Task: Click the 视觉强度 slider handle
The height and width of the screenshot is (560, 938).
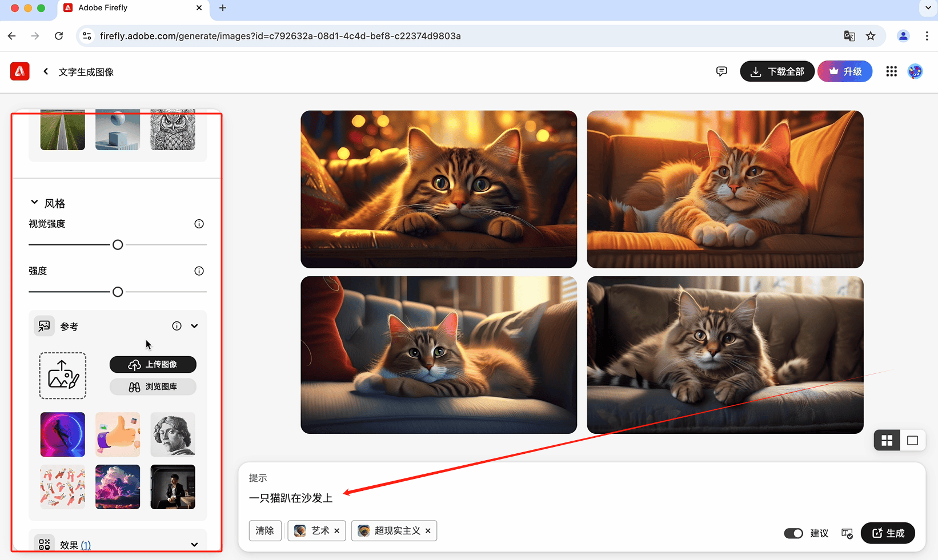Action: 118,244
